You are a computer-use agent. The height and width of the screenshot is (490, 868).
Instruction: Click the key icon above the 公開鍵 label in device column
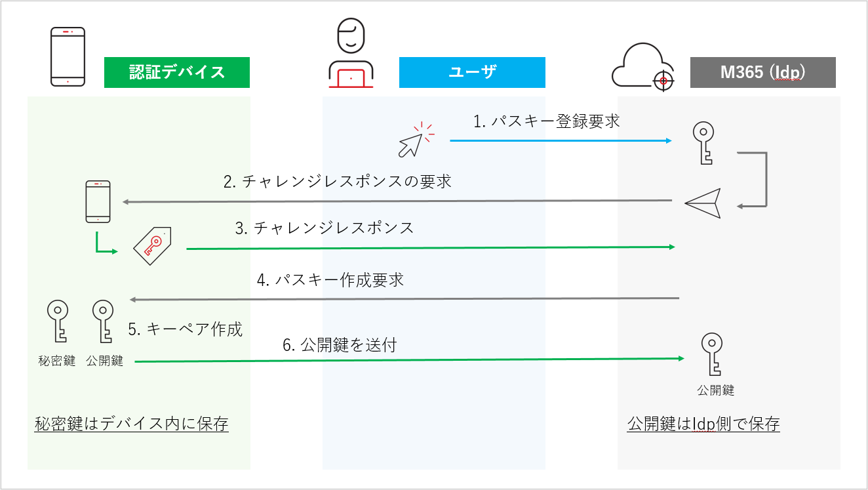coord(104,321)
